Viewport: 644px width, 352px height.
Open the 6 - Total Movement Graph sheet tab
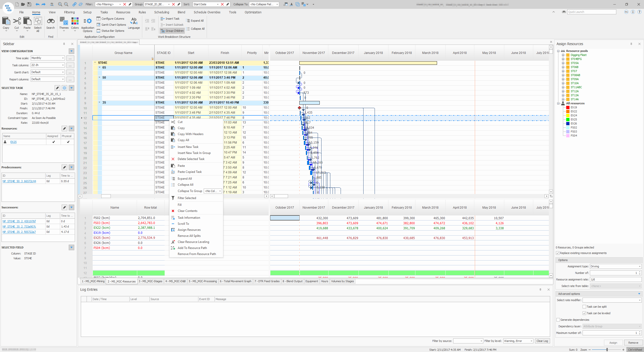click(235, 281)
